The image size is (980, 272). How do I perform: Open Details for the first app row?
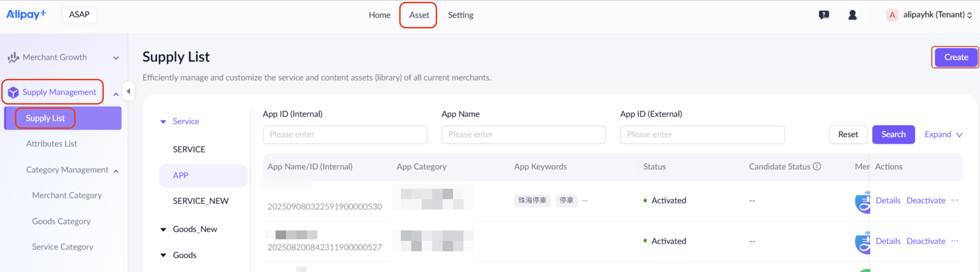click(888, 200)
